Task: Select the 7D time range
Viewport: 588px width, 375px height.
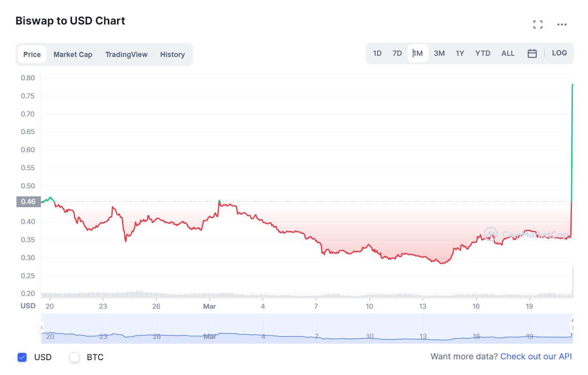Action: 397,53
